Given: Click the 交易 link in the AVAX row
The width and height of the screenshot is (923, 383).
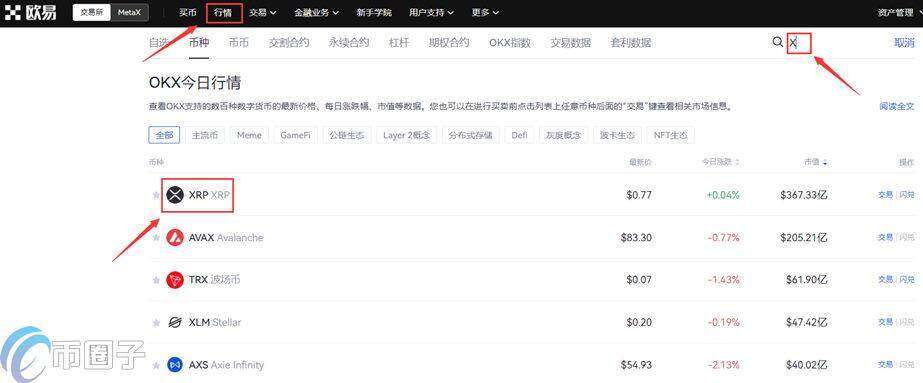Looking at the screenshot, I should tap(885, 237).
